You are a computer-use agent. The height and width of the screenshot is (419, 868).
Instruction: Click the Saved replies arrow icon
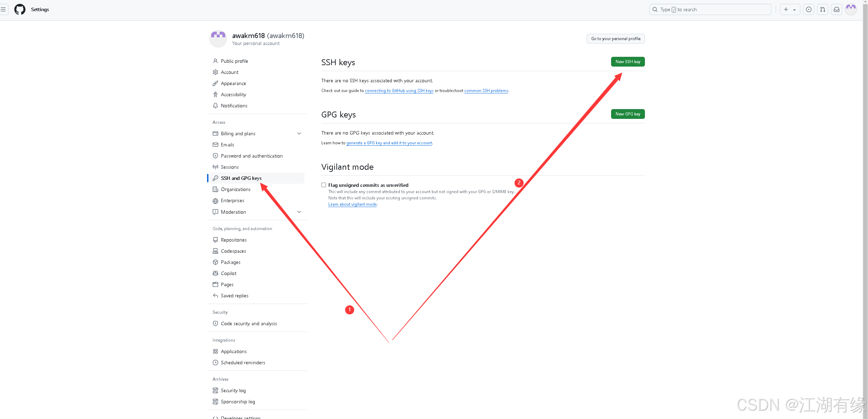(215, 296)
